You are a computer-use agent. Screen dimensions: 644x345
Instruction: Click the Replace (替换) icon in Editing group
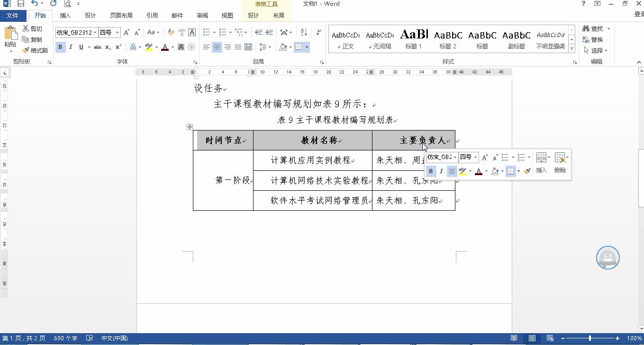click(588, 39)
